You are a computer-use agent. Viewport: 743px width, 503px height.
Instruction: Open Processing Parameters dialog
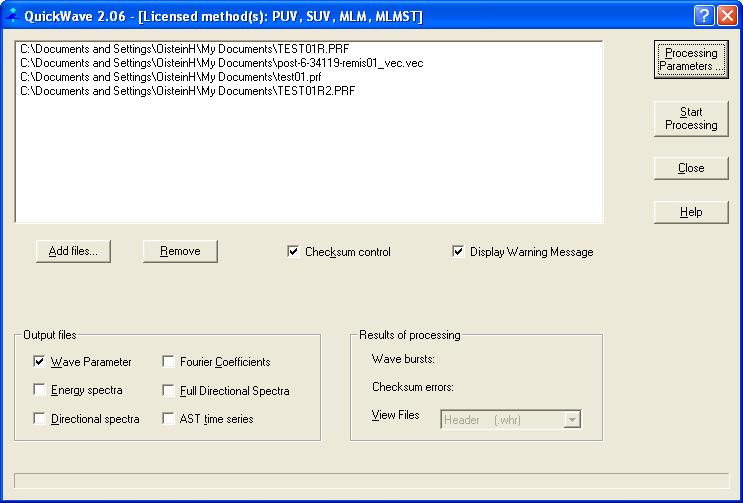[691, 60]
